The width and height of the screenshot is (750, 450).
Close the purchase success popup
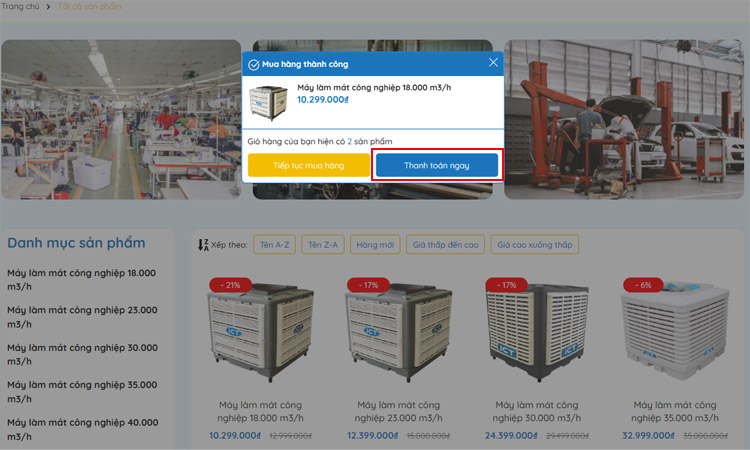tap(493, 63)
